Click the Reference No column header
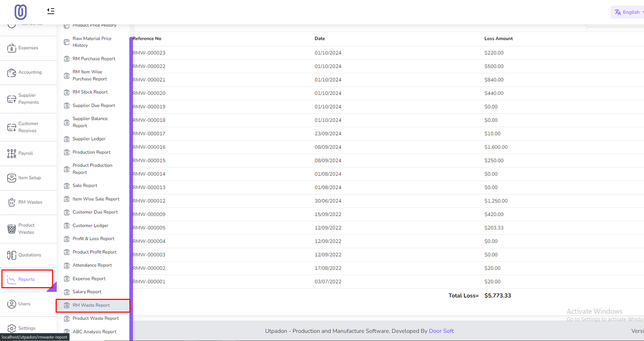Image resolution: width=644 pixels, height=341 pixels. click(147, 39)
